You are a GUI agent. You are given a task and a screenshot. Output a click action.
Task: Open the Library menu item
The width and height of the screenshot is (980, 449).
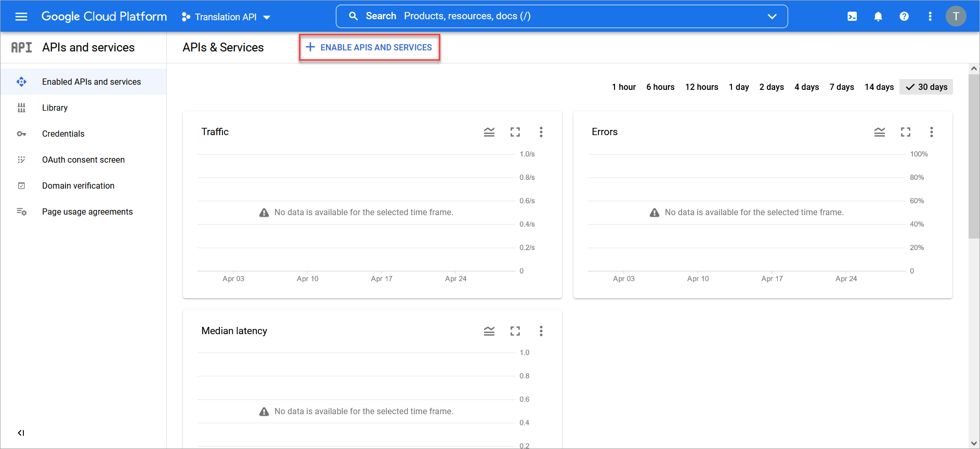click(x=84, y=108)
